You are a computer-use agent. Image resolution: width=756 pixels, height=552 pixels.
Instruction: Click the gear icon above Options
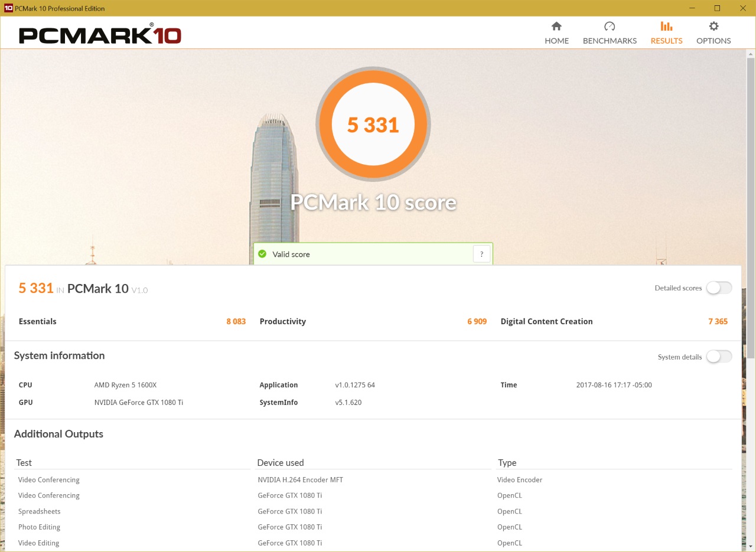pyautogui.click(x=713, y=26)
